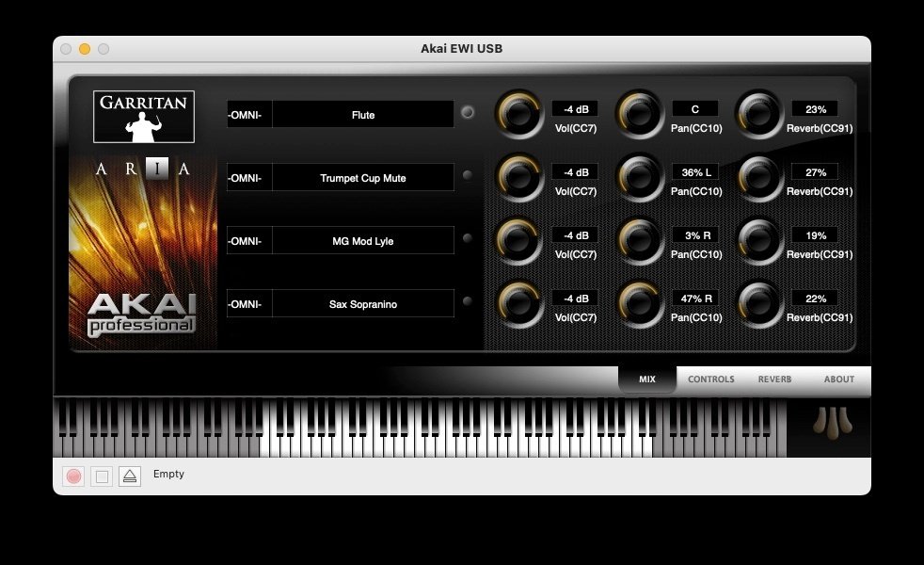Open the OMNI channel menu for Sax Sopranino

249,304
